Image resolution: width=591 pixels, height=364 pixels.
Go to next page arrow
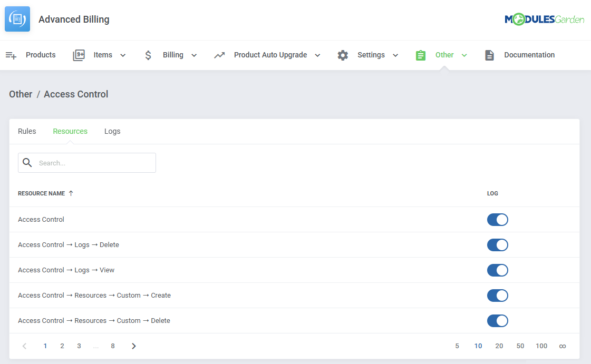(x=133, y=346)
